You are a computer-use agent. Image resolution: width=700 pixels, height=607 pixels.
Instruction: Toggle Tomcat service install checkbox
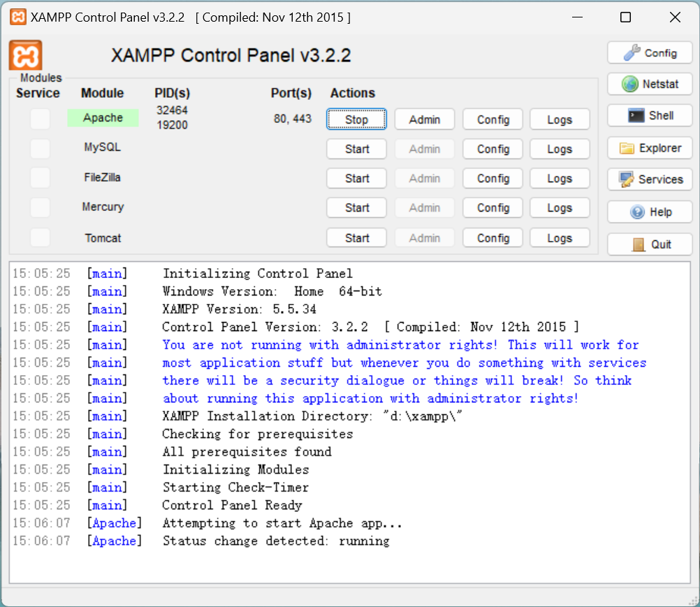pos(41,237)
